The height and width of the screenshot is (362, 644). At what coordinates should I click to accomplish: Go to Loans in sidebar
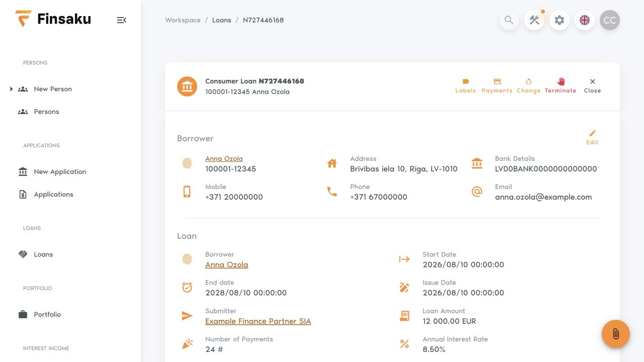pyautogui.click(x=43, y=254)
